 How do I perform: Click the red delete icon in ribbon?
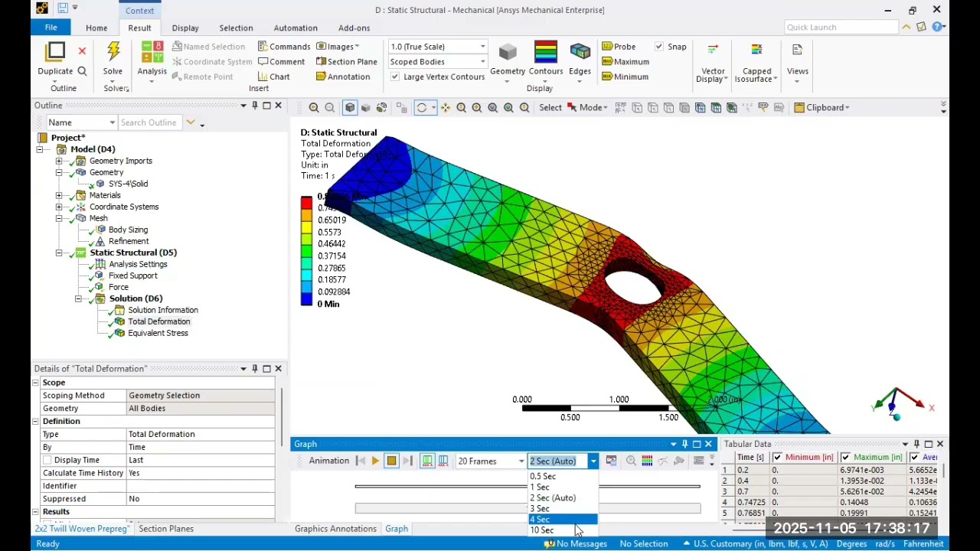[x=82, y=51]
